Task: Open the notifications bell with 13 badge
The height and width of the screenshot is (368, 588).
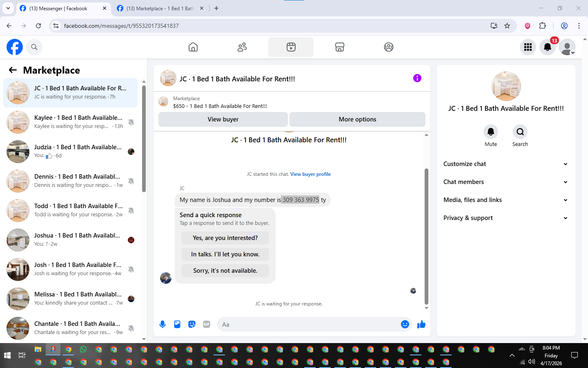Action: tap(548, 47)
